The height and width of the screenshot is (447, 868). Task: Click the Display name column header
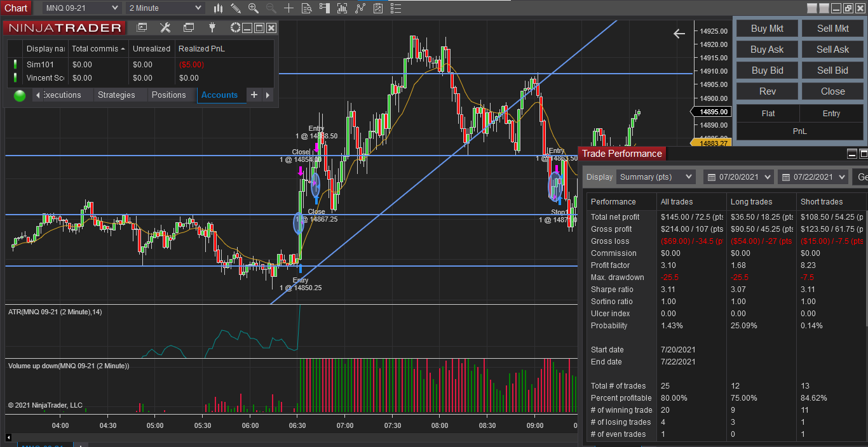click(x=44, y=49)
